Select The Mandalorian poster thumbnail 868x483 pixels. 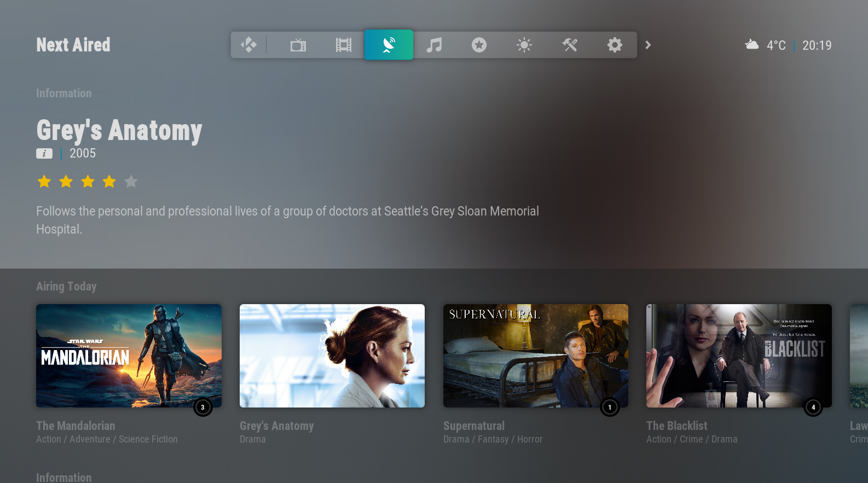click(129, 356)
